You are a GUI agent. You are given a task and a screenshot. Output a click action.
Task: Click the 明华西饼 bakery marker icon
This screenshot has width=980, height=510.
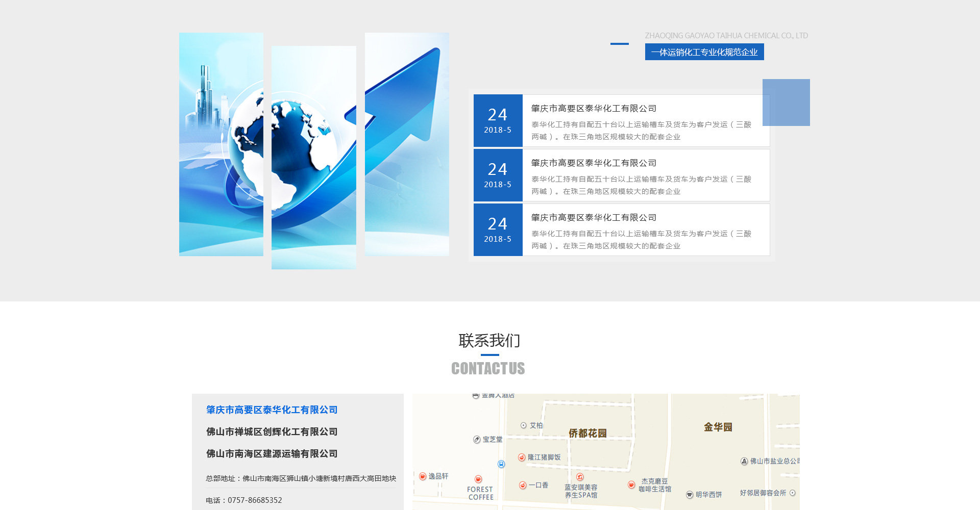[690, 495]
